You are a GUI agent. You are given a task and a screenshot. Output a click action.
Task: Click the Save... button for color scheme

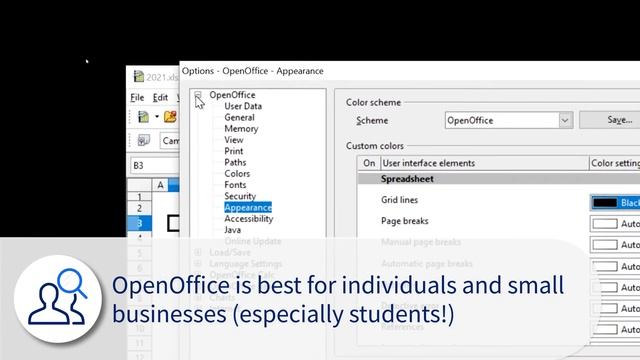coord(610,120)
